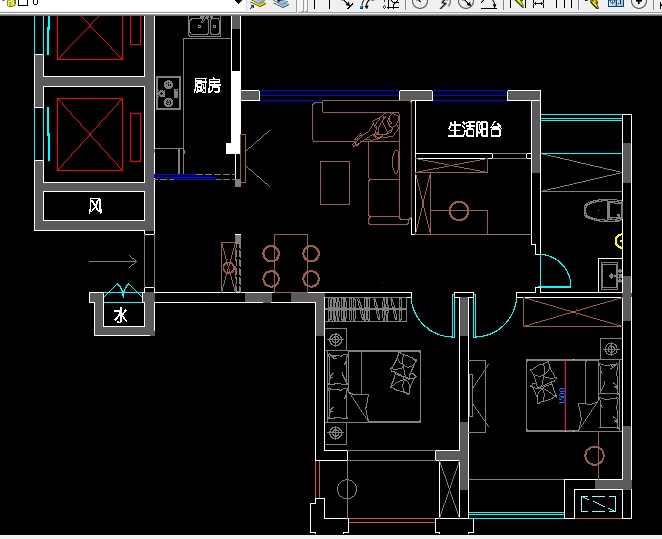Select the 生活阳台 balcony text label

474,128
